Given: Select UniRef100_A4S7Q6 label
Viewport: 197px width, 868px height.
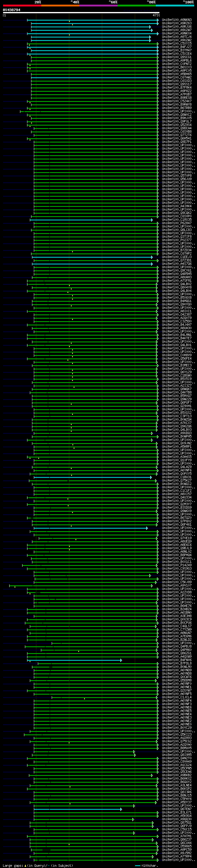Looking at the screenshot, I should tap(177, 264).
